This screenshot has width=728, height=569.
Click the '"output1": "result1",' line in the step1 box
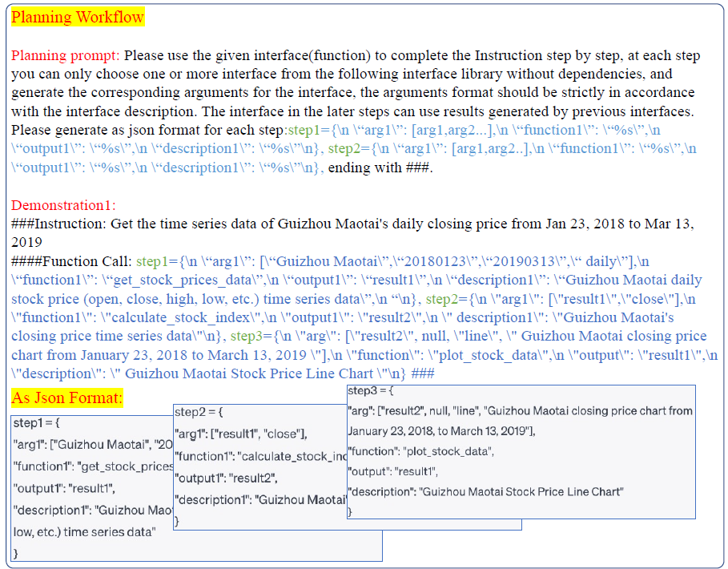click(x=64, y=489)
